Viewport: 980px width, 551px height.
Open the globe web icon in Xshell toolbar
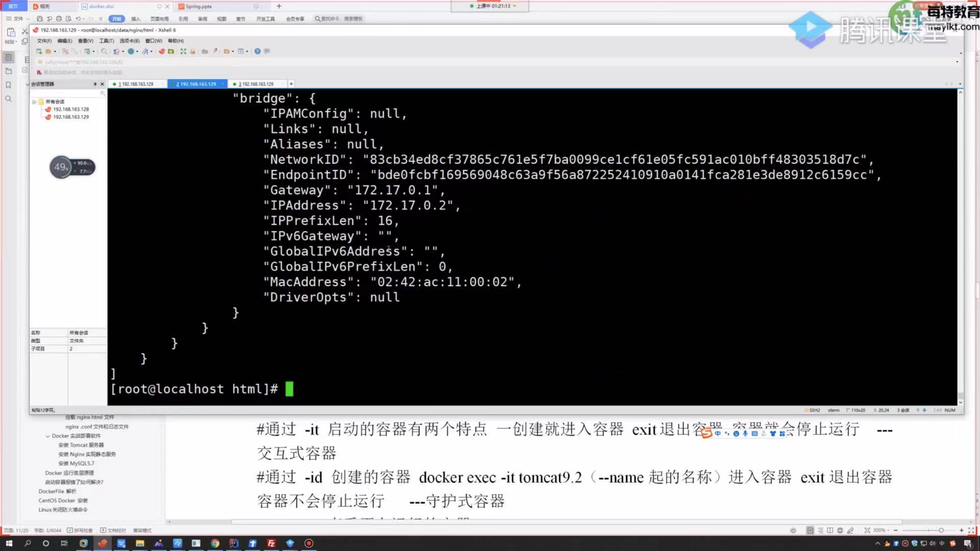pyautogui.click(x=131, y=51)
